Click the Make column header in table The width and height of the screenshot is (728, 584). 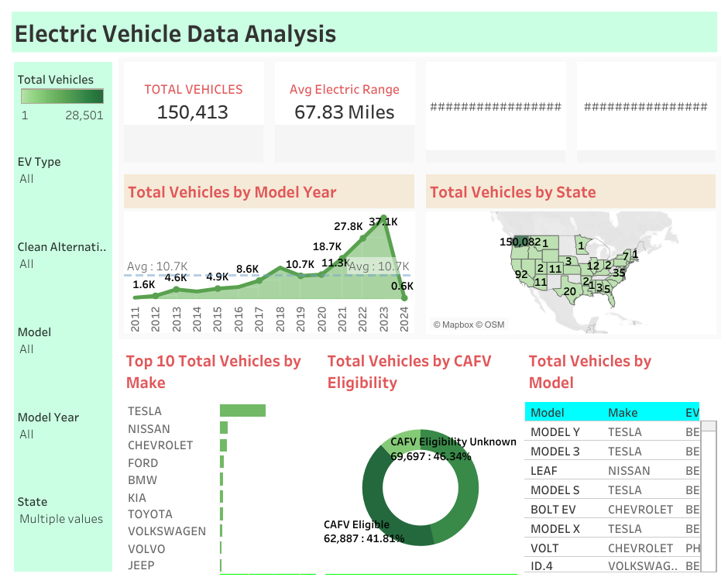pyautogui.click(x=622, y=413)
